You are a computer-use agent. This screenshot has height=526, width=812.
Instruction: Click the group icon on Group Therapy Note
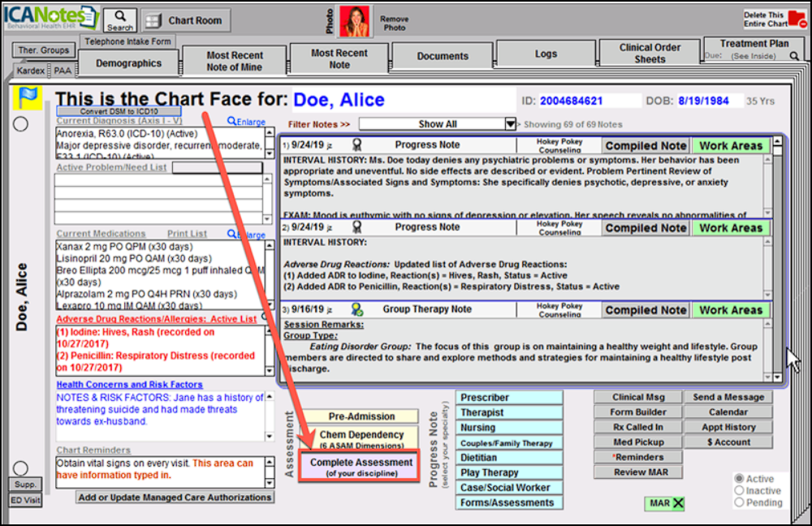(x=356, y=309)
